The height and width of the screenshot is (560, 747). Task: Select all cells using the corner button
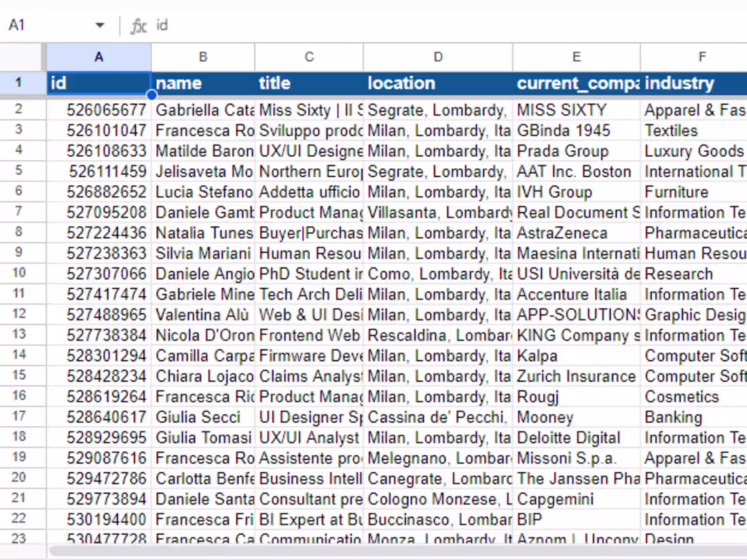click(21, 57)
